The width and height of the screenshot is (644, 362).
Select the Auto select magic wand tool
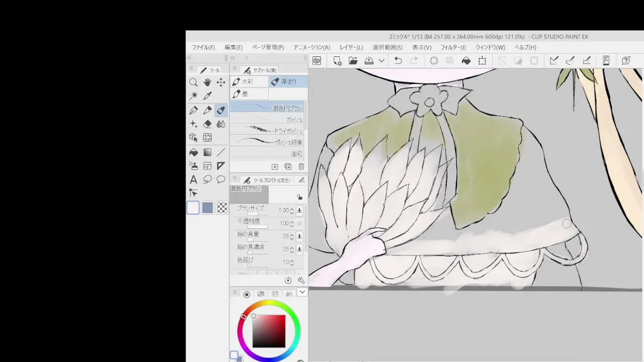[x=193, y=96]
